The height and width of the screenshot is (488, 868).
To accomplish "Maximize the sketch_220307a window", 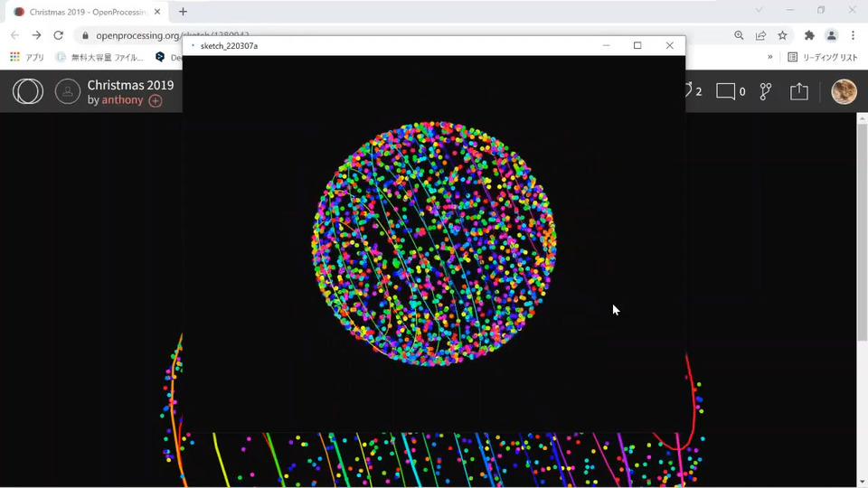I will pyautogui.click(x=637, y=45).
